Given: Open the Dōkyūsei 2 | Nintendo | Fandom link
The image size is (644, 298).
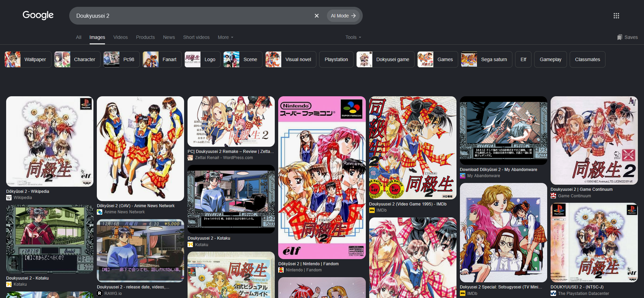Looking at the screenshot, I should [x=309, y=264].
